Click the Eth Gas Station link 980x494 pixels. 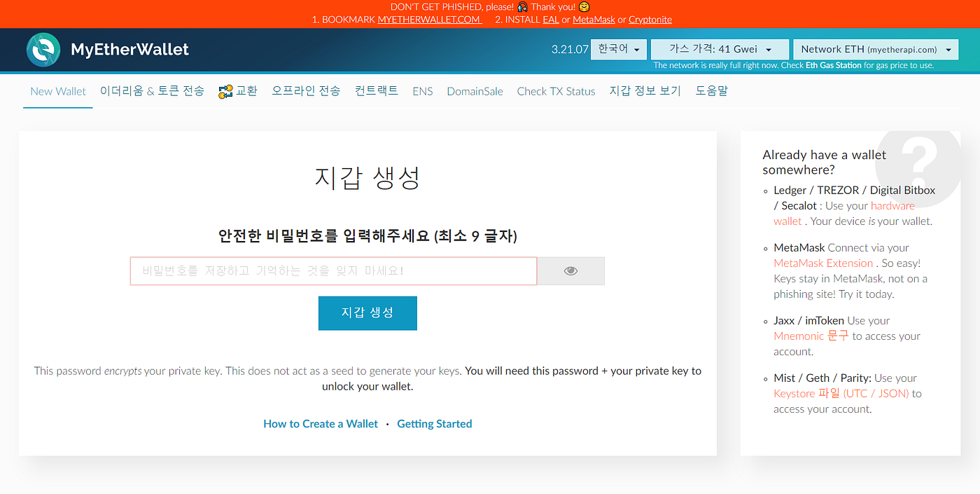point(834,65)
